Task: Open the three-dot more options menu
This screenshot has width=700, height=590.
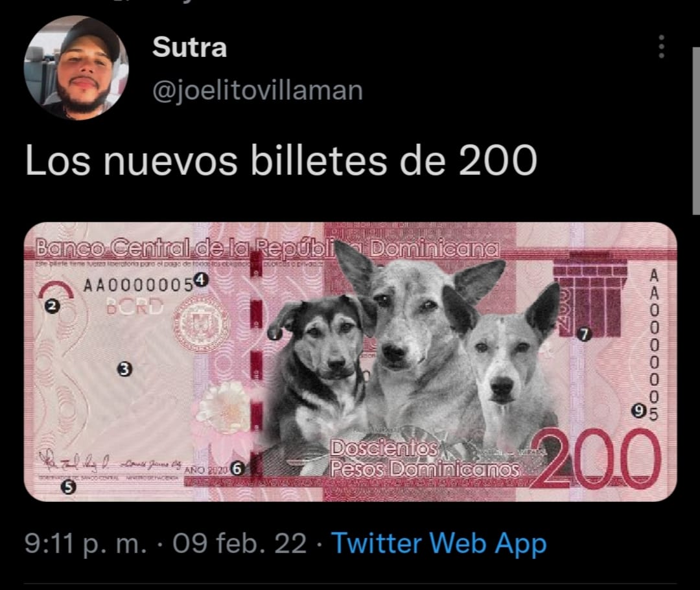Action: [662, 47]
